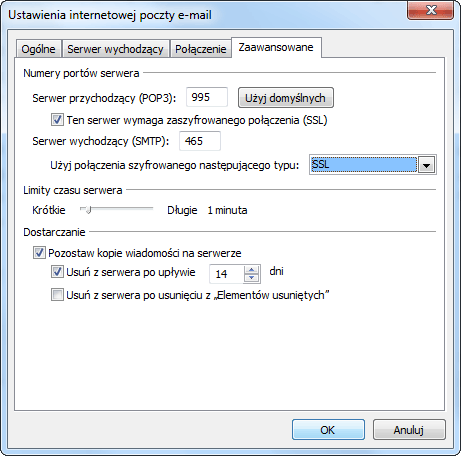
Task: Switch to the Ogólne tab
Action: click(38, 49)
